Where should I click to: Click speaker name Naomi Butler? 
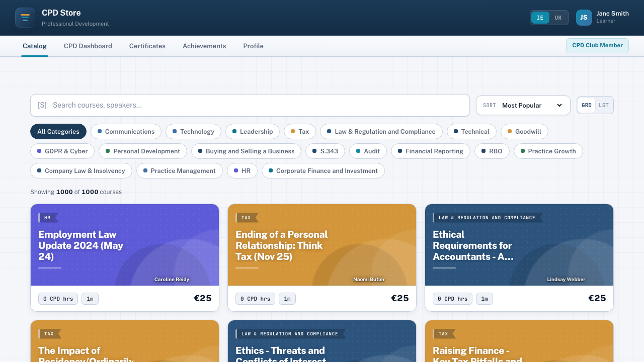click(369, 280)
